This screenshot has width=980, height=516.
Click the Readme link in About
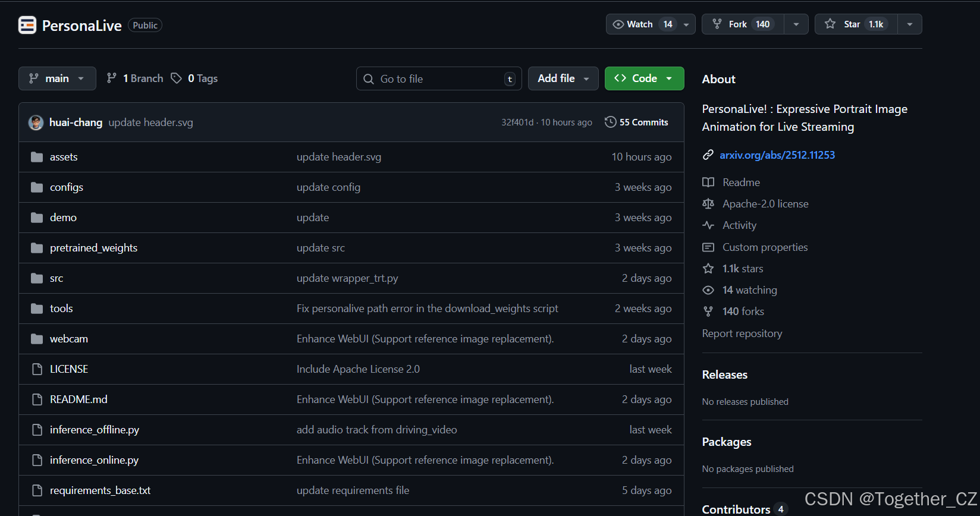(741, 183)
